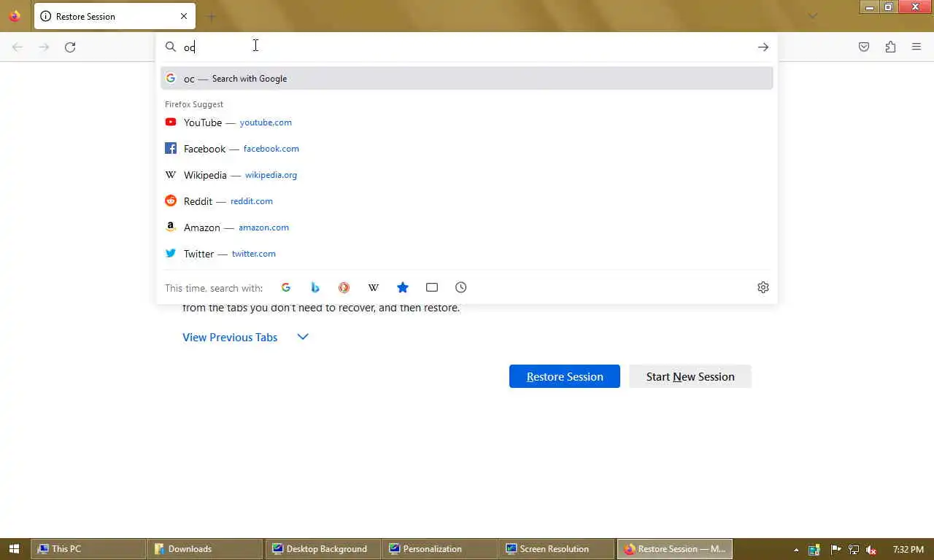934x560 pixels.
Task: Choose the Reddit suggestion row
Action: pos(467,201)
